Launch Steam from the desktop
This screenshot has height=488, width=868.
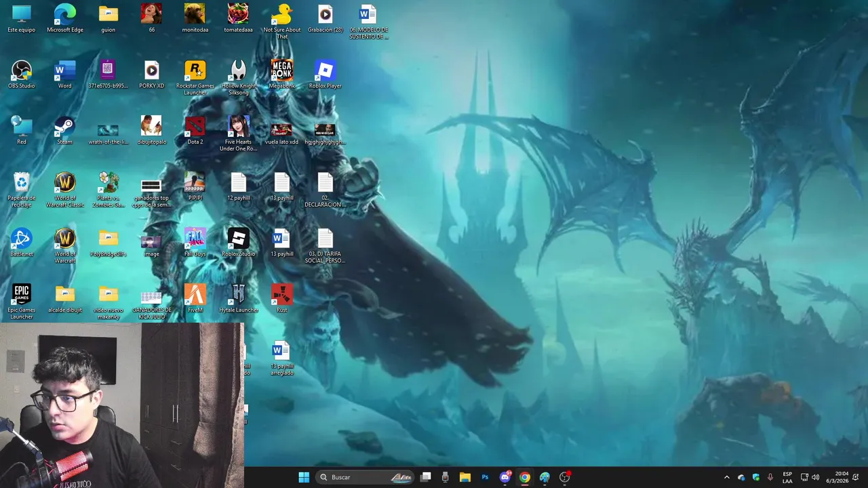(65, 130)
